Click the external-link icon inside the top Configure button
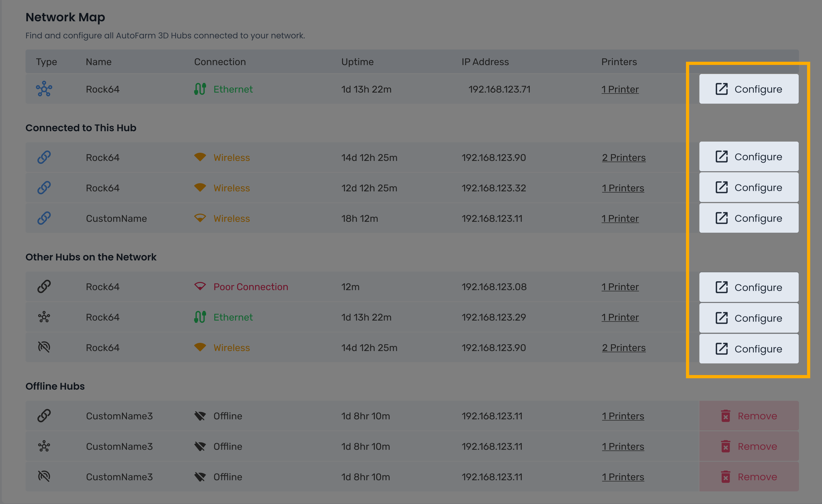The height and width of the screenshot is (504, 822). tap(722, 89)
